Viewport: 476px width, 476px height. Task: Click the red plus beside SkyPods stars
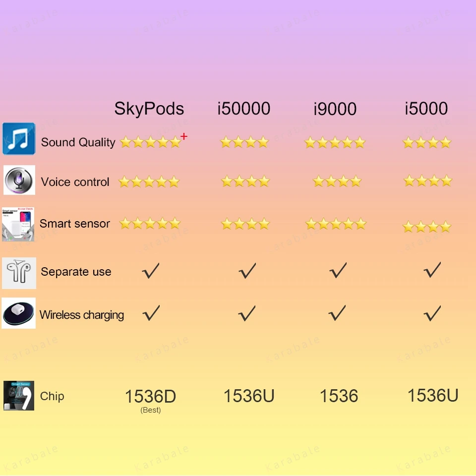pos(183,136)
